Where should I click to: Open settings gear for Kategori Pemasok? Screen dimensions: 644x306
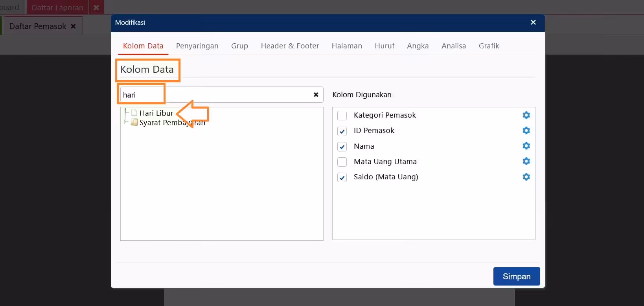pyautogui.click(x=526, y=115)
